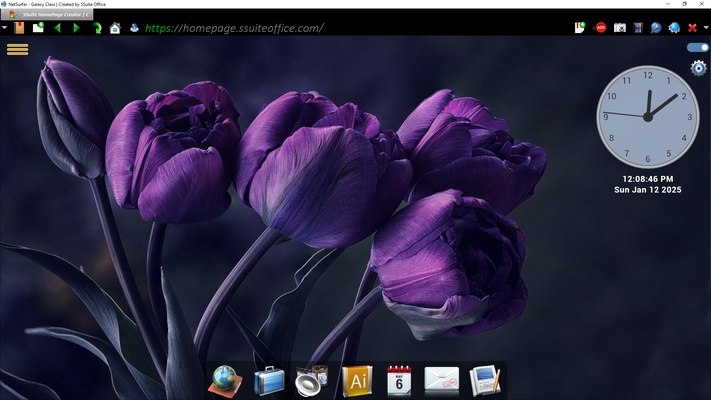The width and height of the screenshot is (711, 400).
Task: Open the globe browser dock icon
Action: pyautogui.click(x=225, y=381)
